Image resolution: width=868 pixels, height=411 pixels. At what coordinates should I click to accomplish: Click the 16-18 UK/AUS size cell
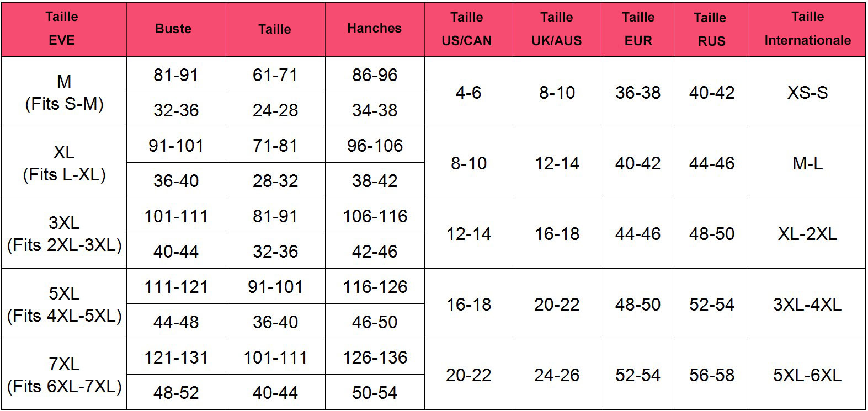click(557, 233)
